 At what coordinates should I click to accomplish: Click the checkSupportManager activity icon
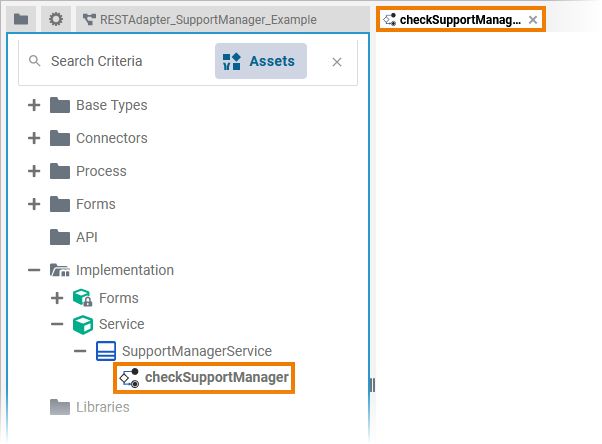(129, 378)
